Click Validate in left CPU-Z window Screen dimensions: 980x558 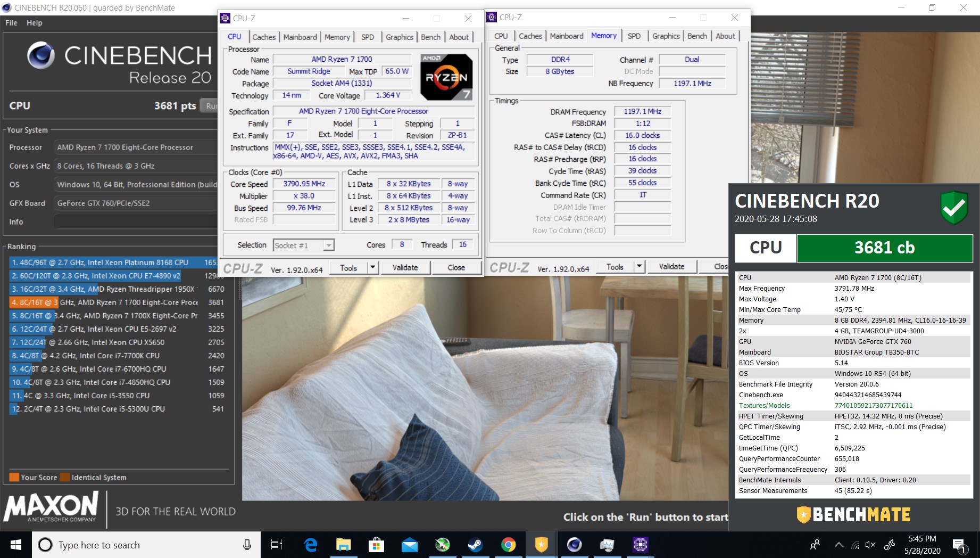[x=405, y=267]
